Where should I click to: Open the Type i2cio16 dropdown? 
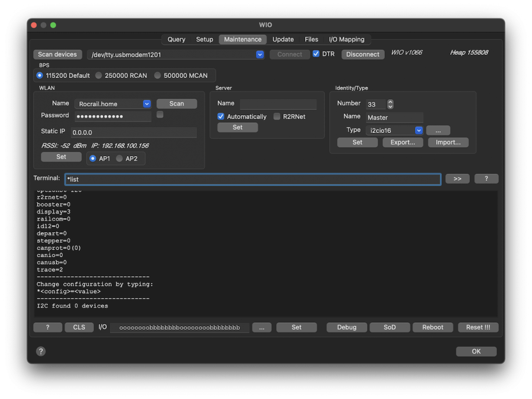419,130
